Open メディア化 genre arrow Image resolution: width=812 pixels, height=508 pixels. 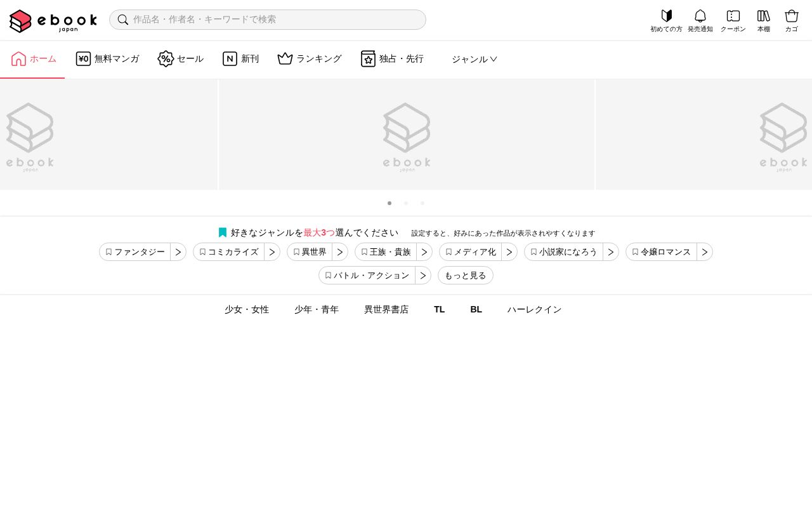tap(509, 252)
